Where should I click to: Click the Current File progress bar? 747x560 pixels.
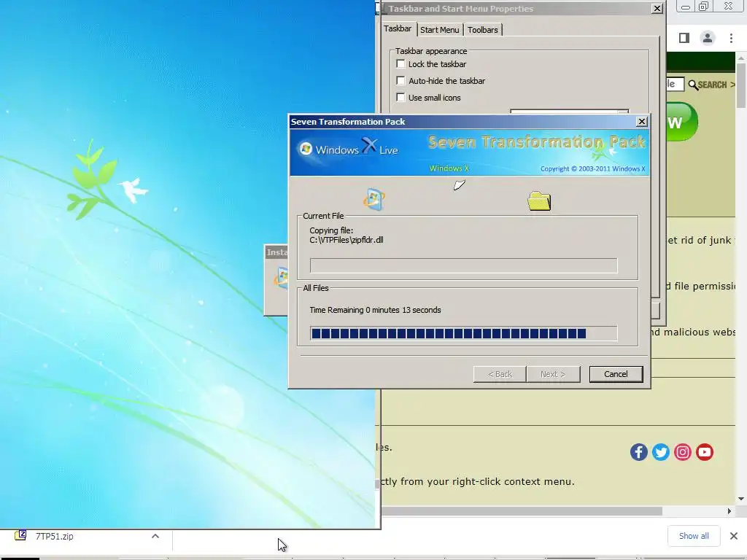(463, 265)
